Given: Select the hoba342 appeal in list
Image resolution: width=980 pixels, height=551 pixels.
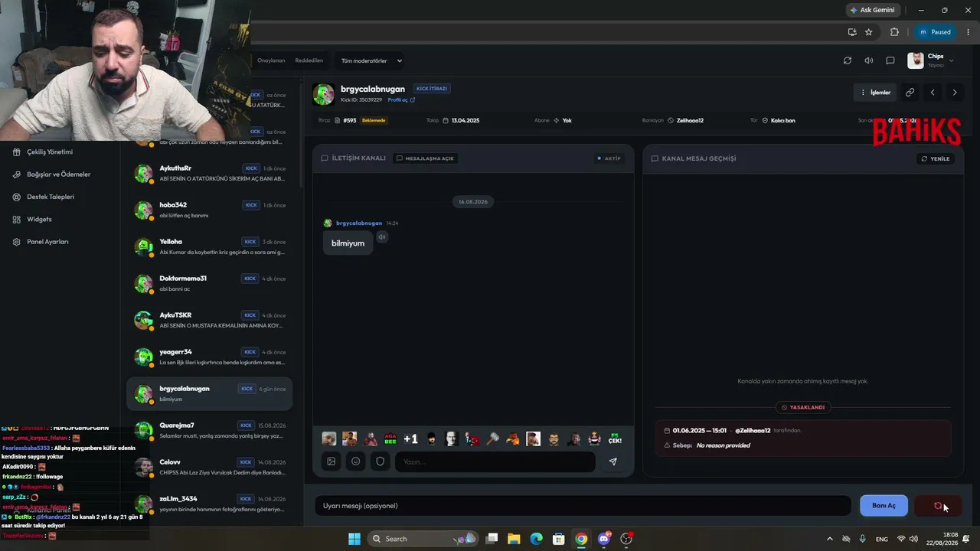Looking at the screenshot, I should (210, 210).
